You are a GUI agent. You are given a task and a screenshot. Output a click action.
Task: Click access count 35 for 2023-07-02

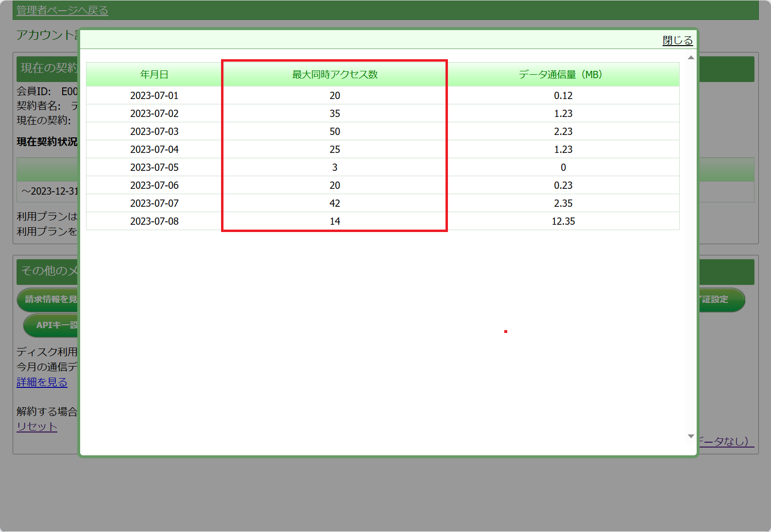(335, 114)
